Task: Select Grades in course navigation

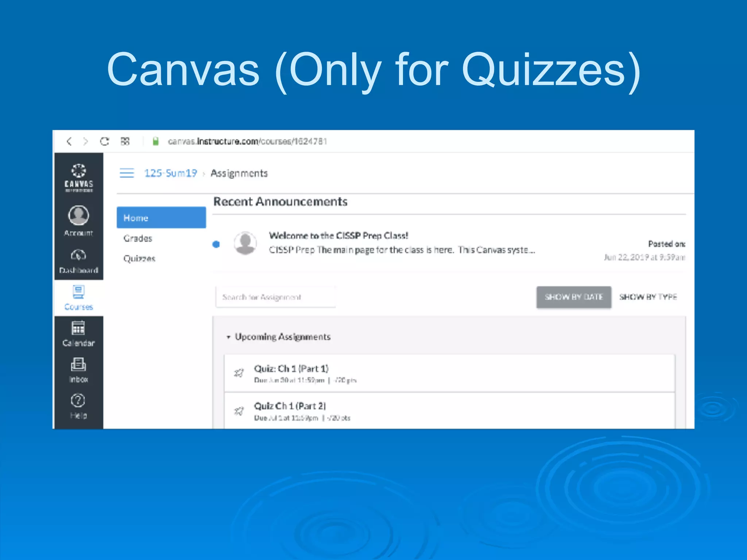Action: [x=138, y=238]
